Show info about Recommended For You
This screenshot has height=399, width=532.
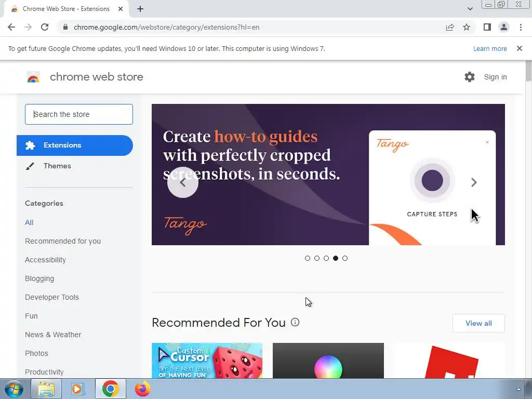click(295, 322)
